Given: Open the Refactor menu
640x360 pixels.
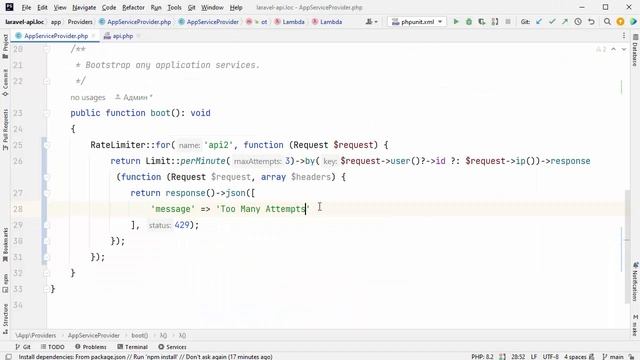Looking at the screenshot, I should pos(133,7).
